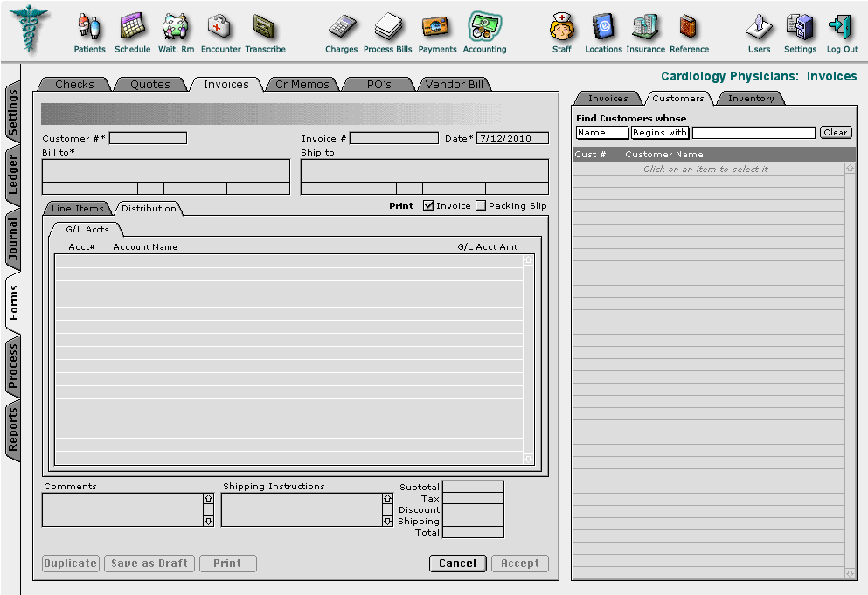Click the Print button
The image size is (868, 595).
(x=227, y=564)
